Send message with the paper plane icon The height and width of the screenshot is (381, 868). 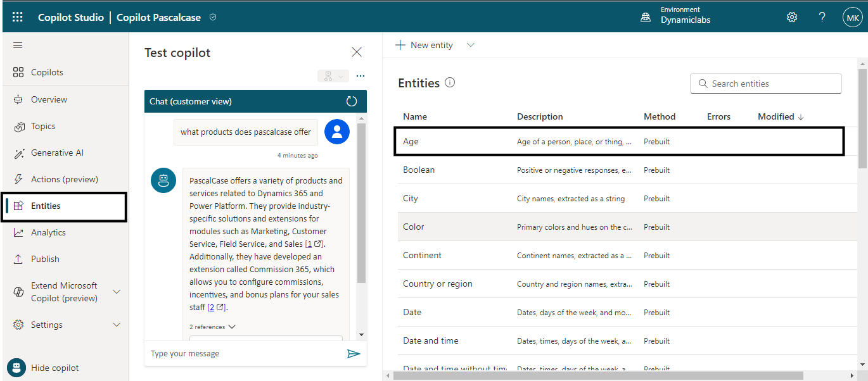[354, 354]
